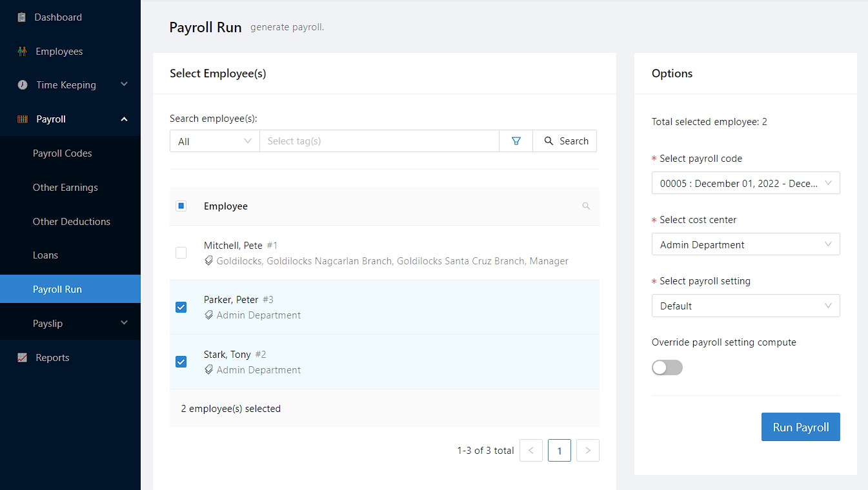Toggle the select-all checkbox in Employee header

[x=181, y=206]
